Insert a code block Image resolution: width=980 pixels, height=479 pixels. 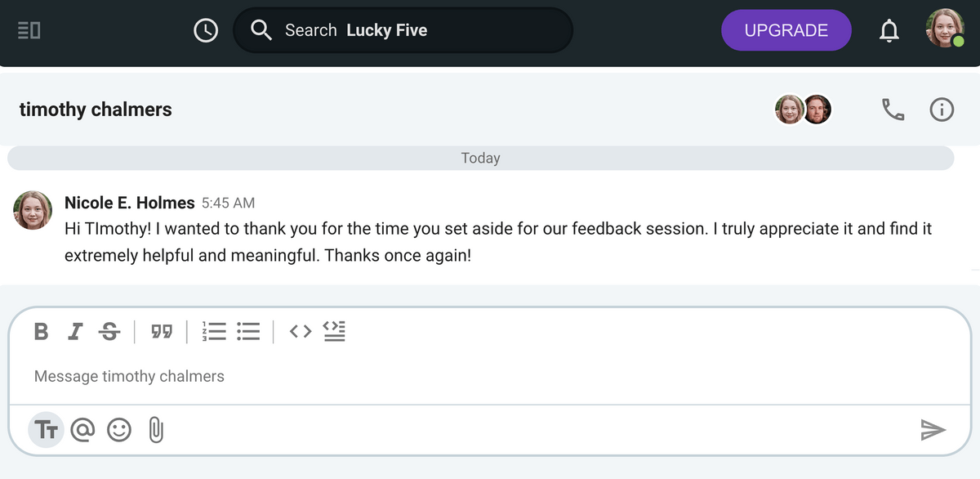pyautogui.click(x=334, y=331)
